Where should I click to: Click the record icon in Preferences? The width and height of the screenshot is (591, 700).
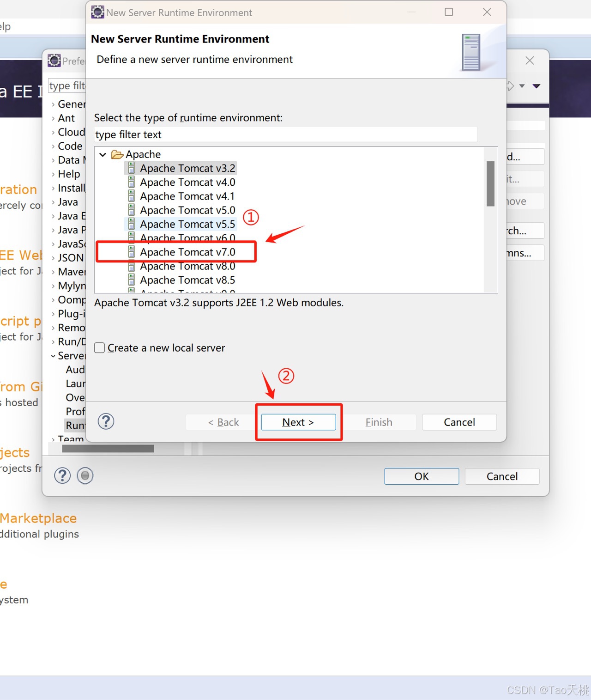point(85,475)
